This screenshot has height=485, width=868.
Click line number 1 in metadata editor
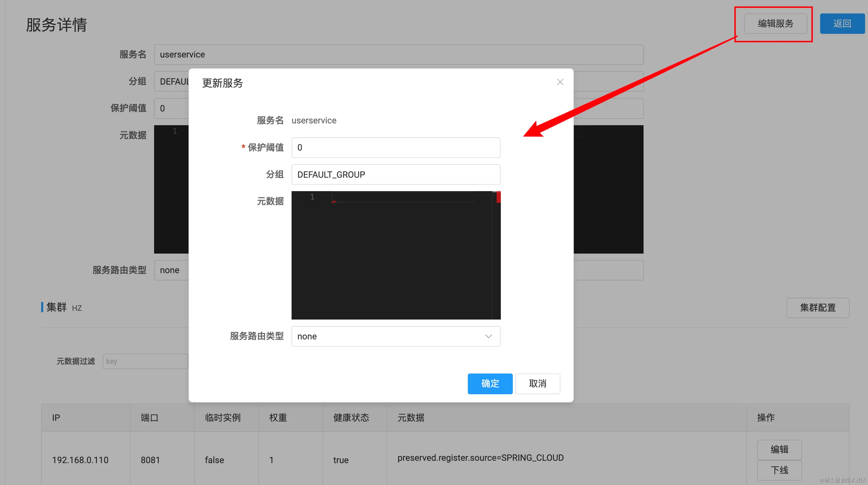click(x=312, y=197)
